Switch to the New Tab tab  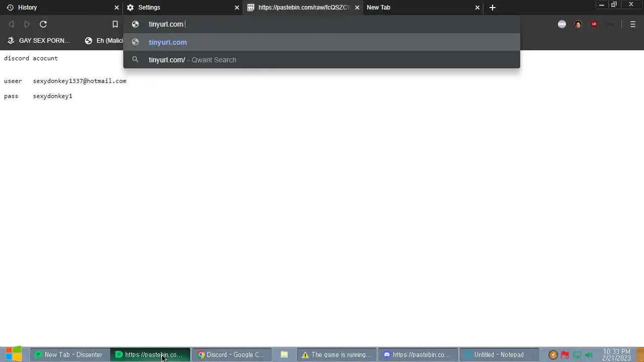423,8
